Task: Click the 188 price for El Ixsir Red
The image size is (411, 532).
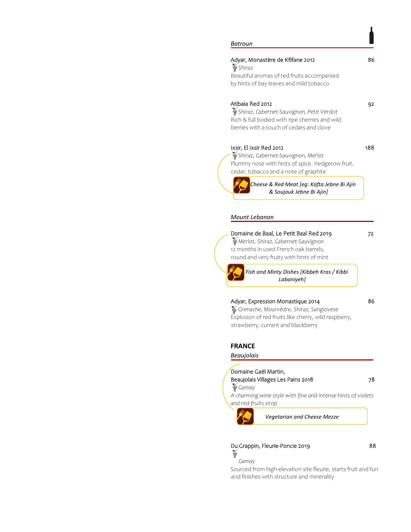Action: (x=369, y=148)
